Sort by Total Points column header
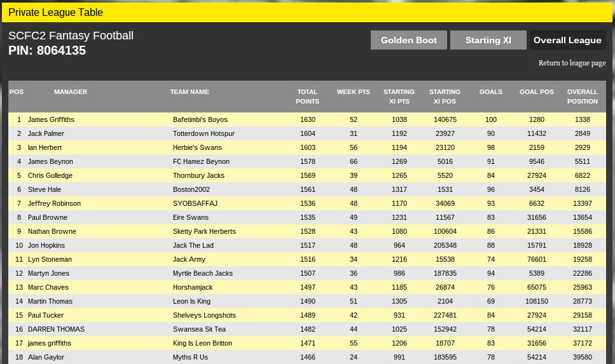The height and width of the screenshot is (364, 615). (x=307, y=97)
